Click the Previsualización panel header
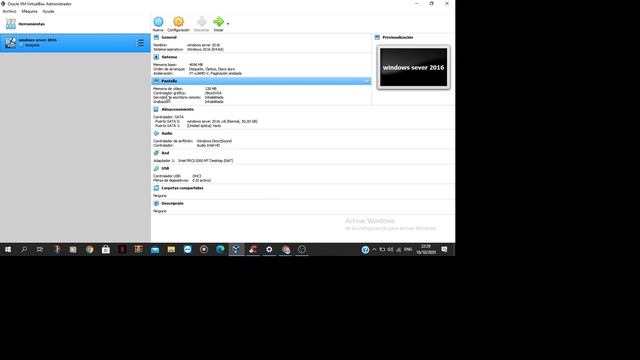The width and height of the screenshot is (640, 360). click(398, 37)
